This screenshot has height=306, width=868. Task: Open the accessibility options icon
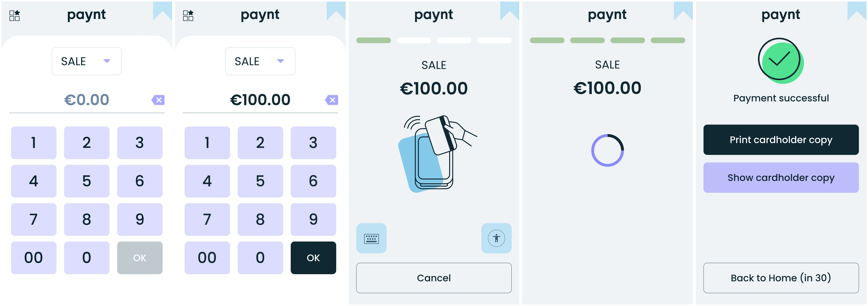[x=496, y=238]
